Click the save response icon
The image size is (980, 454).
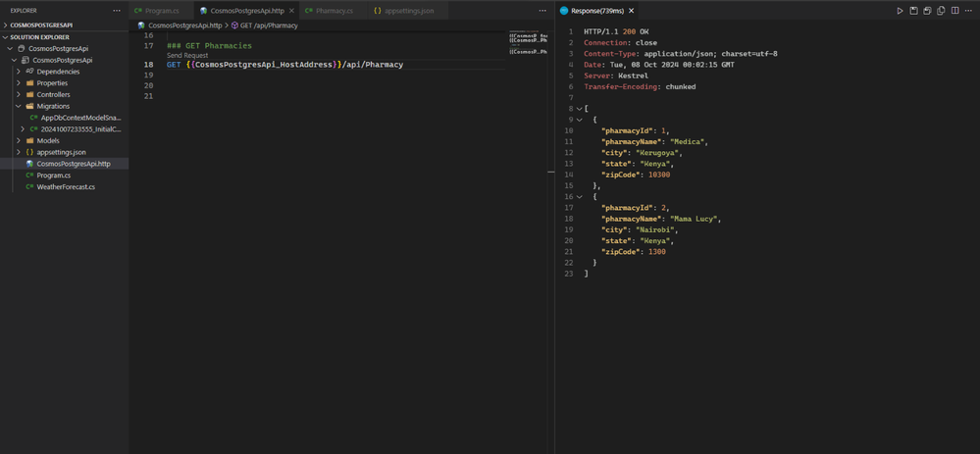913,11
